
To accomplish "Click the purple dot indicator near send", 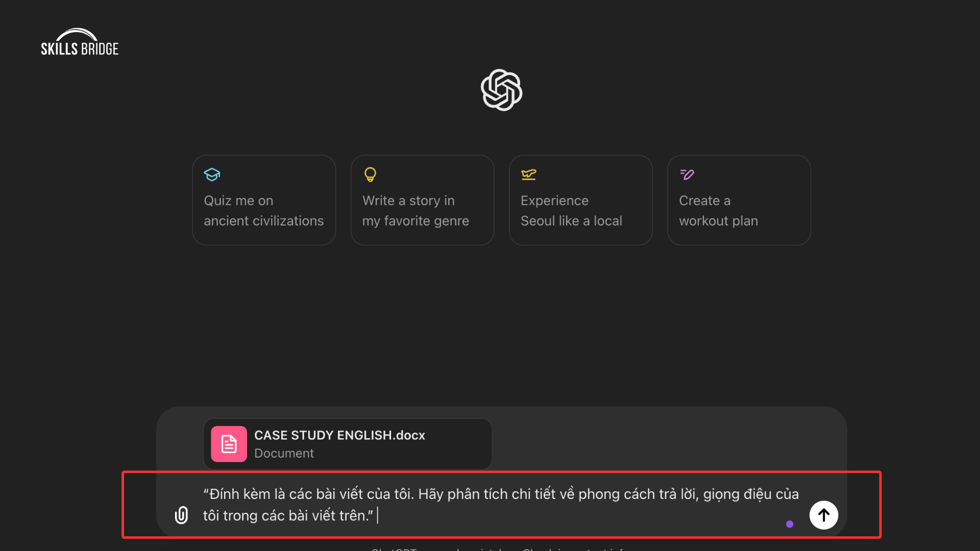I will (790, 524).
